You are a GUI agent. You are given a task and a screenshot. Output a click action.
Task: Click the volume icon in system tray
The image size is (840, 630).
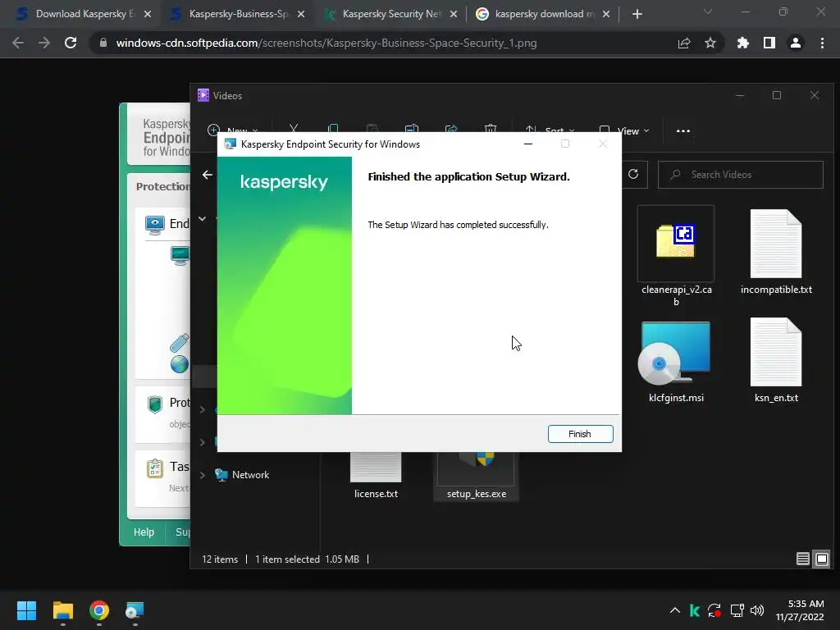click(x=757, y=610)
